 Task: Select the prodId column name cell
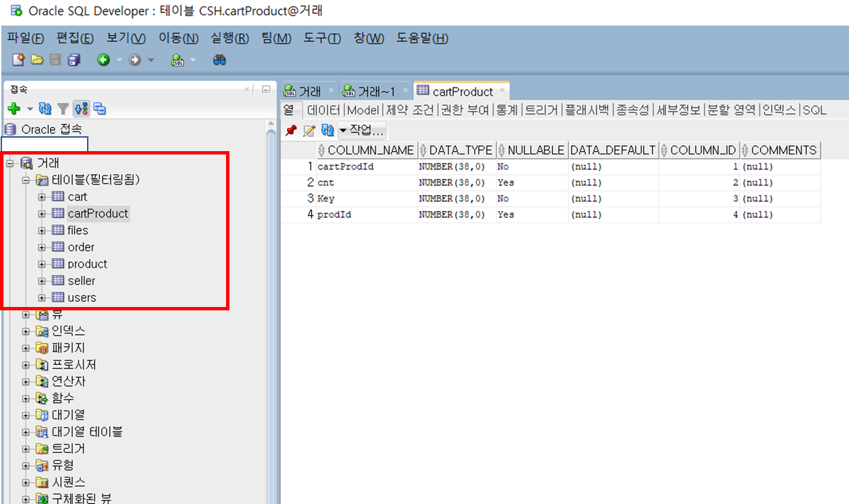[366, 215]
